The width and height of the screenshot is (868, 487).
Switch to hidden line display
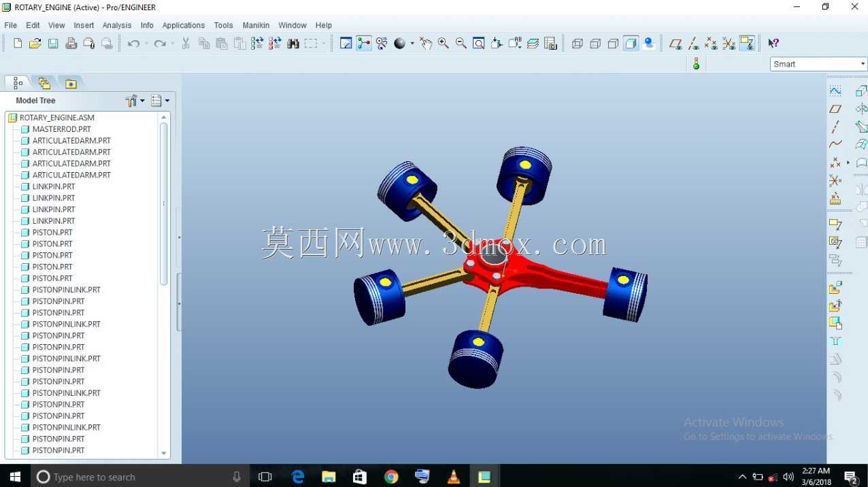click(x=595, y=44)
